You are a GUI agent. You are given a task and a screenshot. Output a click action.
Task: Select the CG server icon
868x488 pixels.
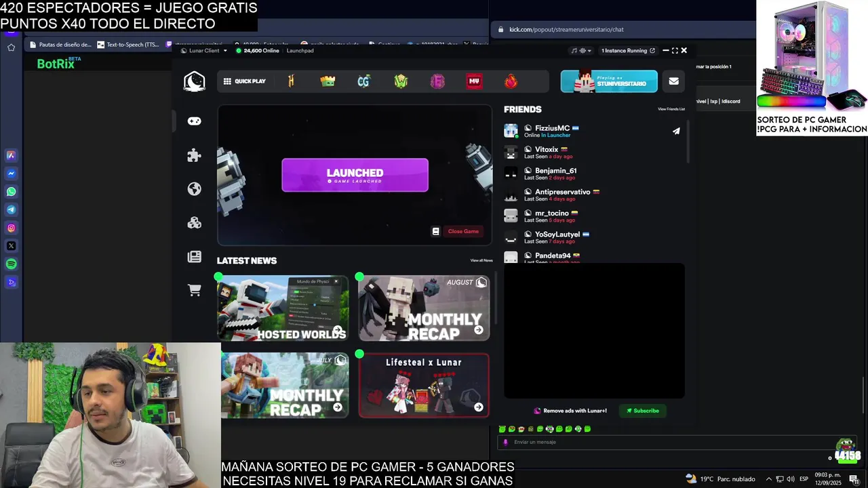(x=363, y=81)
